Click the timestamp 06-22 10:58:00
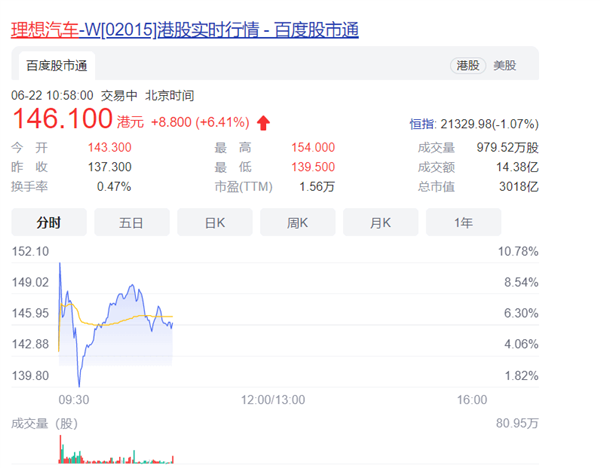The image size is (600, 468). (x=52, y=95)
